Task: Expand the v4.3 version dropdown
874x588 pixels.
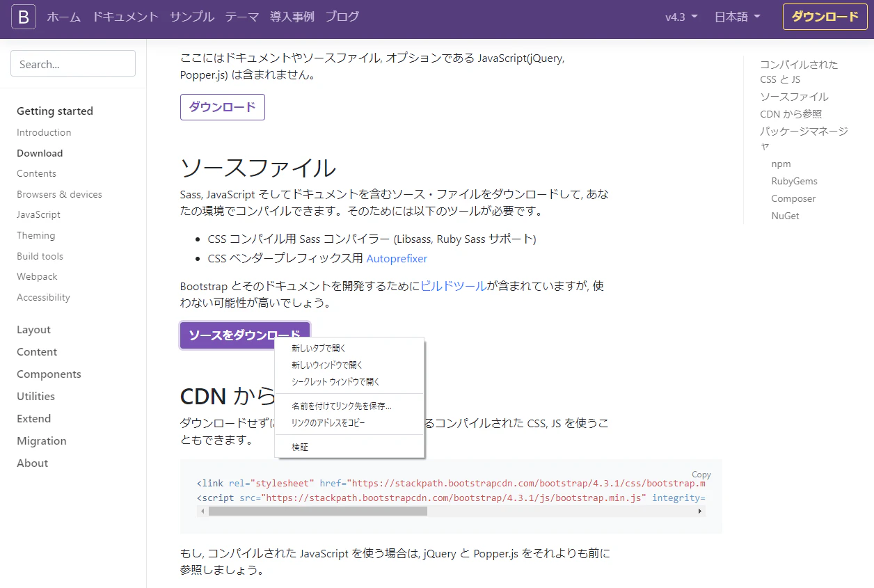Action: click(x=681, y=17)
